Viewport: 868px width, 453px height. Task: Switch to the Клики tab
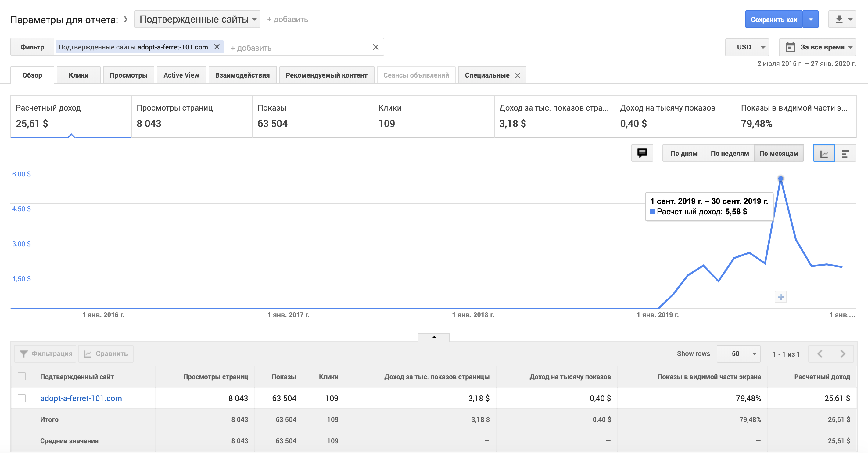pyautogui.click(x=78, y=75)
